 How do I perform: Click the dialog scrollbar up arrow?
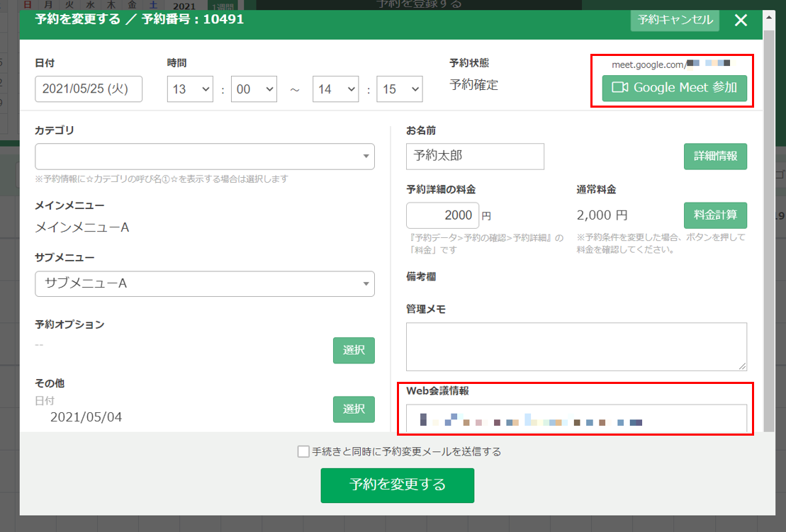point(769,17)
